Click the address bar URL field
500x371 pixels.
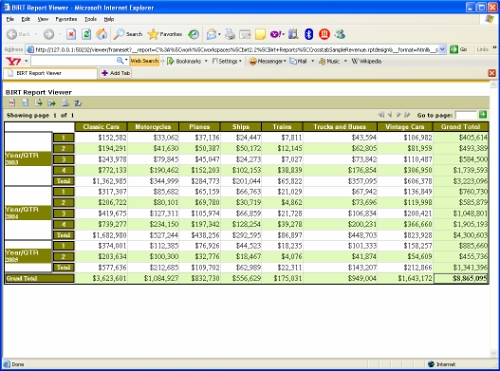click(x=232, y=49)
